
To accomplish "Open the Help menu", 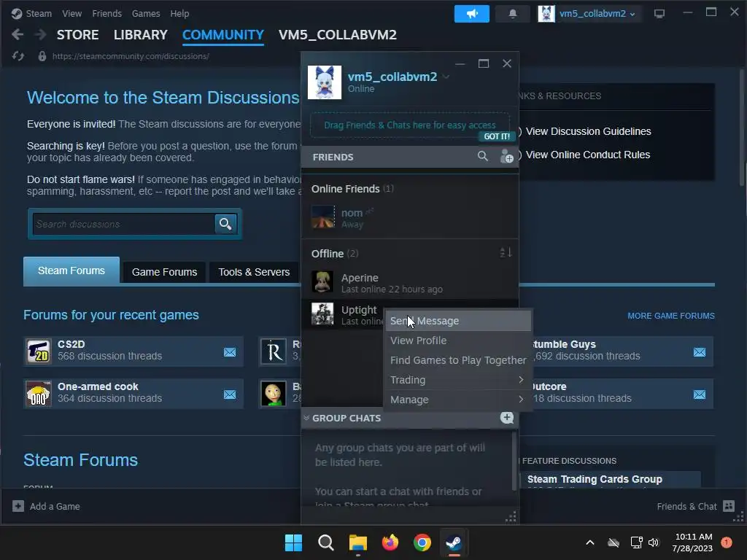I will coord(179,13).
